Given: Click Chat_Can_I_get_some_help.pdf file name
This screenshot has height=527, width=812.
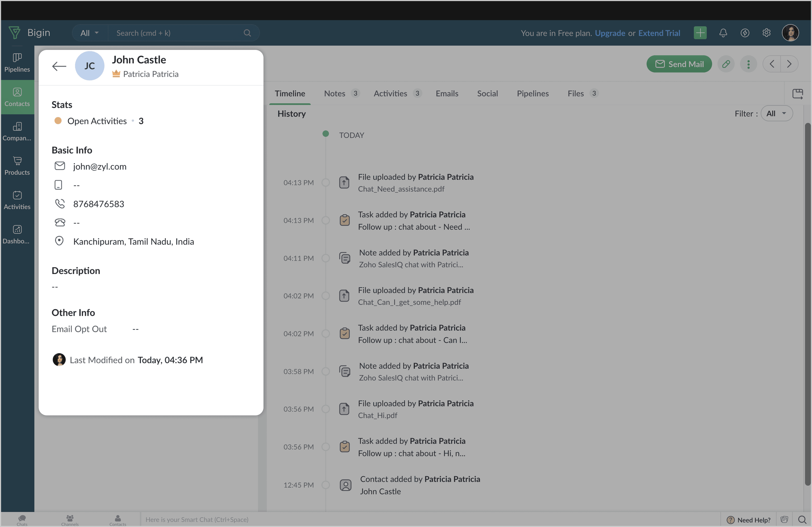Looking at the screenshot, I should [409, 302].
